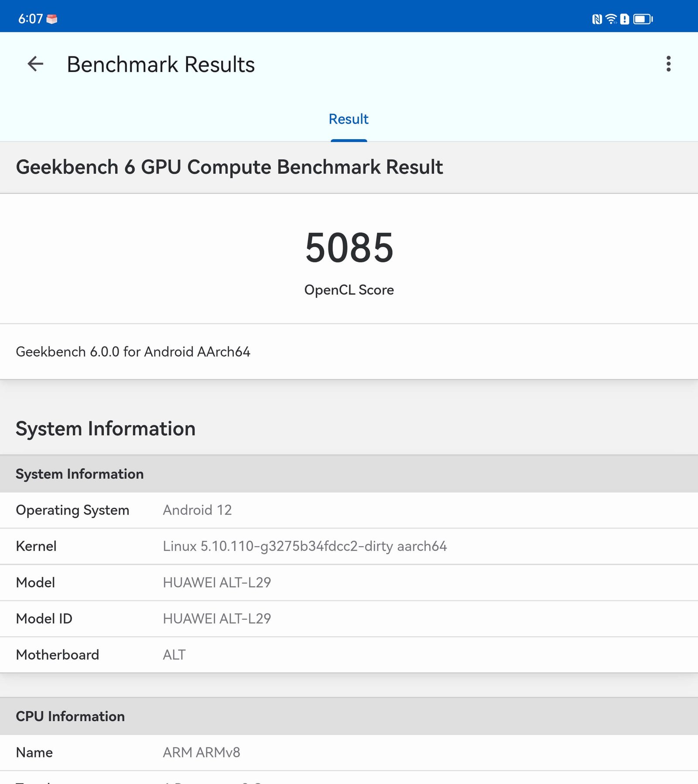The width and height of the screenshot is (698, 784).
Task: Tap the OpenCL Score label
Action: [x=349, y=290]
